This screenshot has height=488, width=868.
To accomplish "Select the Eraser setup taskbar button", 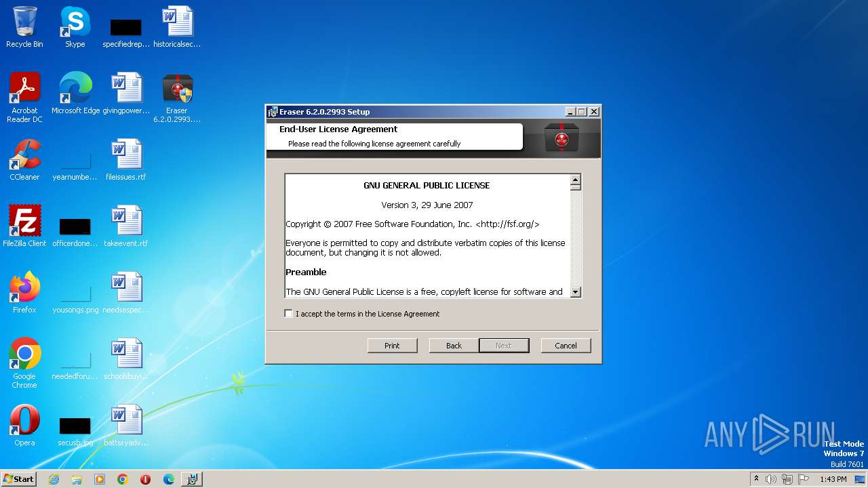I will (x=192, y=479).
